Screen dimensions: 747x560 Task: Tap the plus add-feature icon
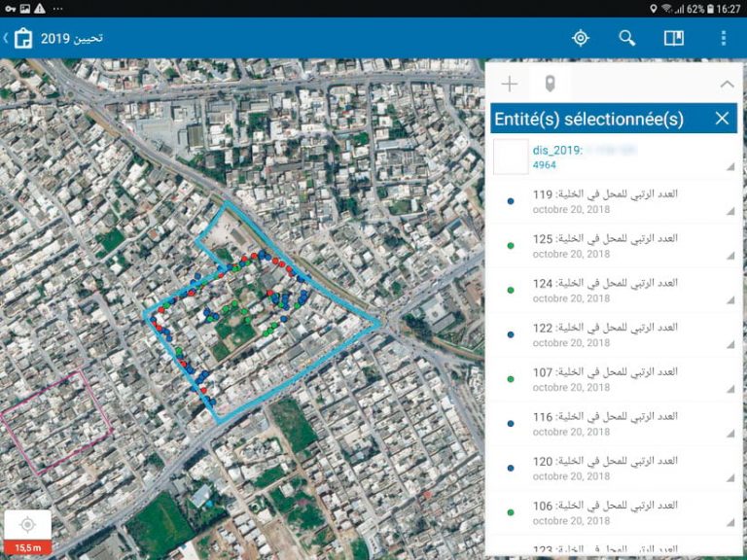[510, 85]
